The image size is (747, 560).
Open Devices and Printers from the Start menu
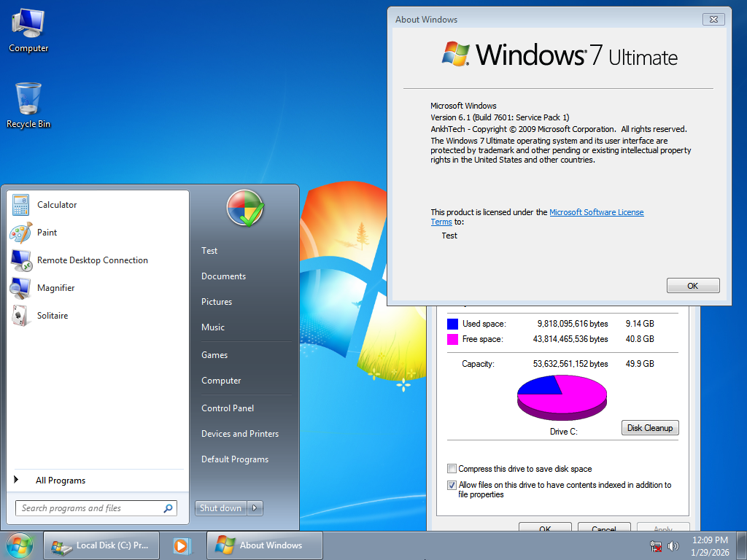click(239, 433)
